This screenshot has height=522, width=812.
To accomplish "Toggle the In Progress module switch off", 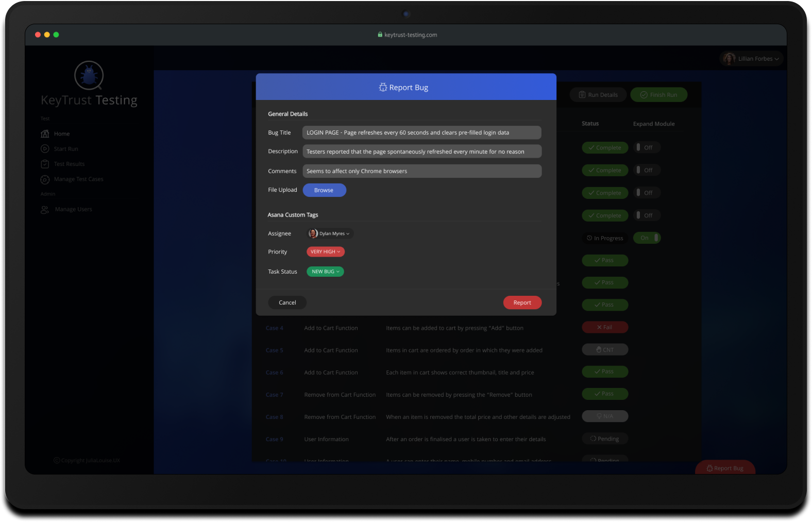I will point(647,238).
